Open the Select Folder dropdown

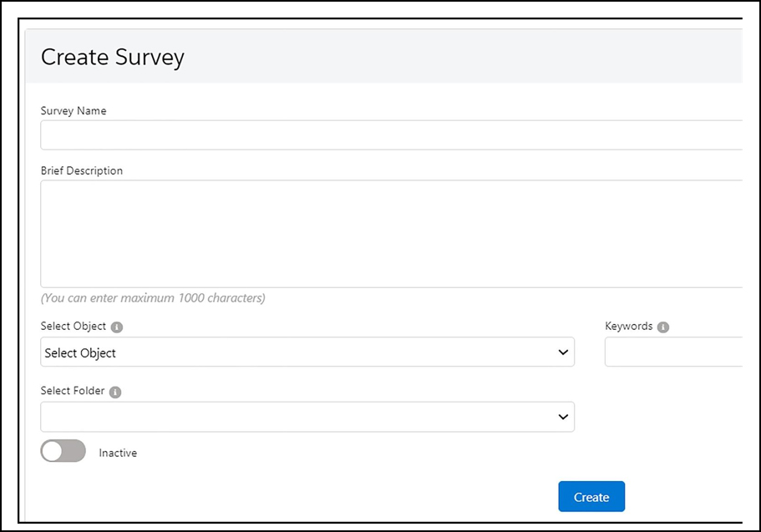(307, 417)
